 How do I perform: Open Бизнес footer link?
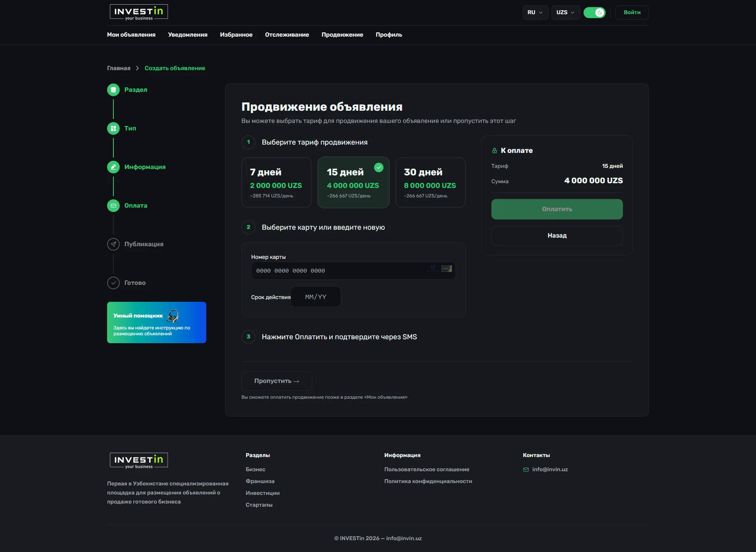click(256, 470)
